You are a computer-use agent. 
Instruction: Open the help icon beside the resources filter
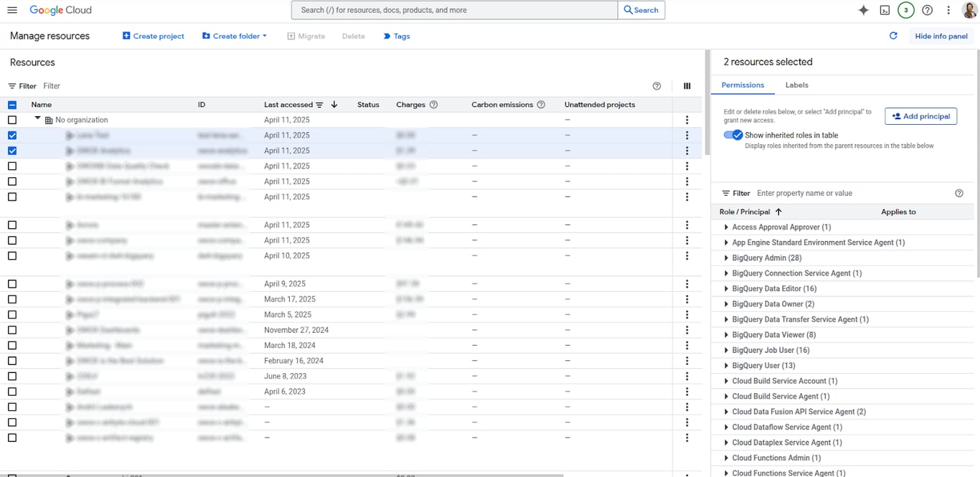[656, 86]
